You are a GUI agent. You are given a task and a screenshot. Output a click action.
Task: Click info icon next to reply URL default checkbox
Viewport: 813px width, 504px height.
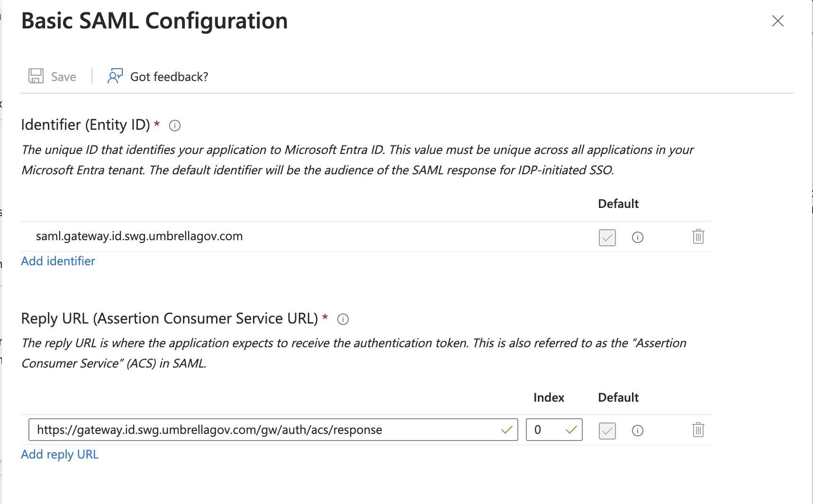pyautogui.click(x=638, y=431)
